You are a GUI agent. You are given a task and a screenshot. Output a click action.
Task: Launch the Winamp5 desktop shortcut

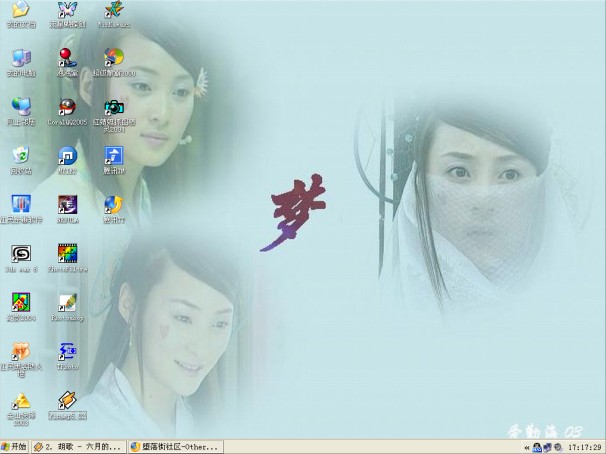(x=67, y=400)
